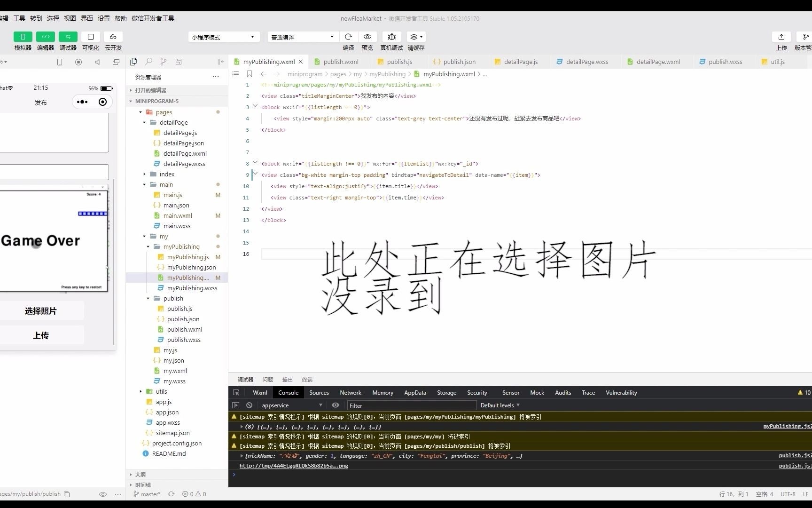Click the upload (上传) icon
Viewport: 812px width, 508px height.
[781, 37]
